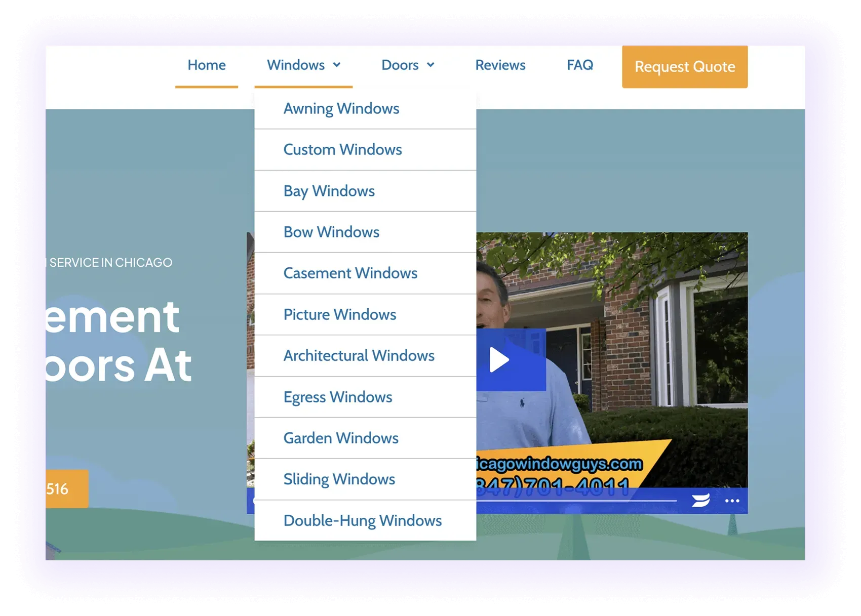
Task: Open the Reviews page from navigation
Action: click(x=500, y=65)
